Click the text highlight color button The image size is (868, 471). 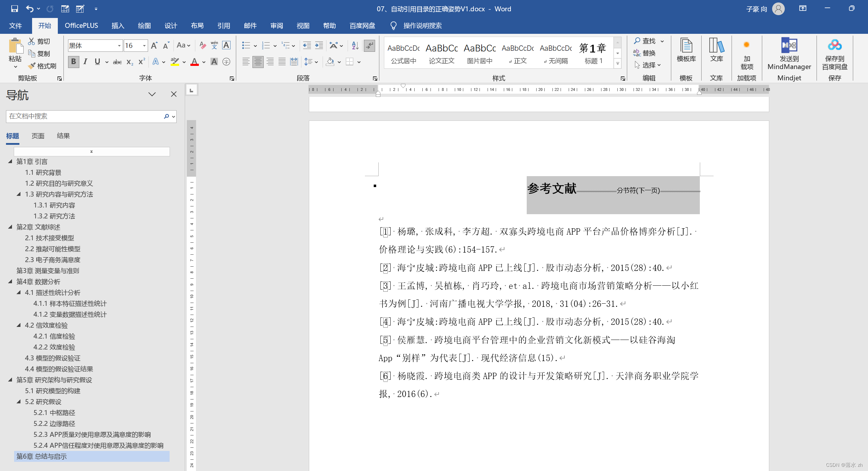point(175,62)
